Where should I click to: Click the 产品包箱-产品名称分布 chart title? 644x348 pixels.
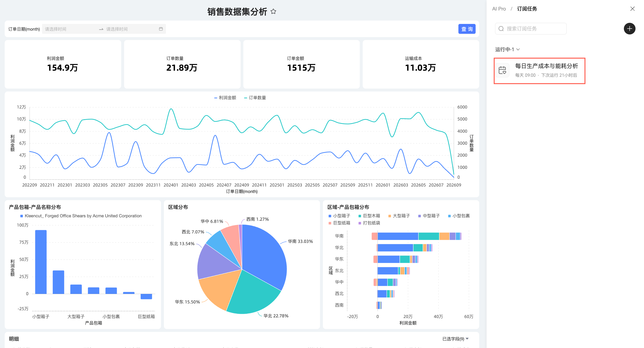35,207
